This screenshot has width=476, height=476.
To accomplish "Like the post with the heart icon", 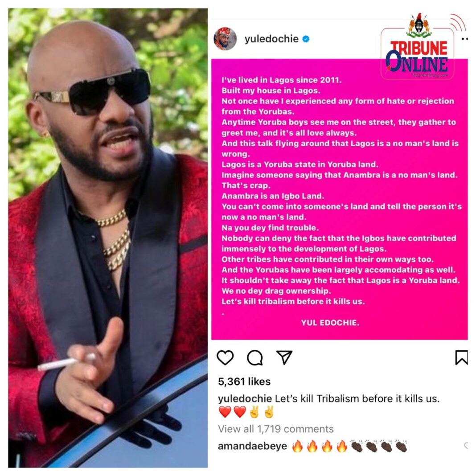I will tap(225, 357).
